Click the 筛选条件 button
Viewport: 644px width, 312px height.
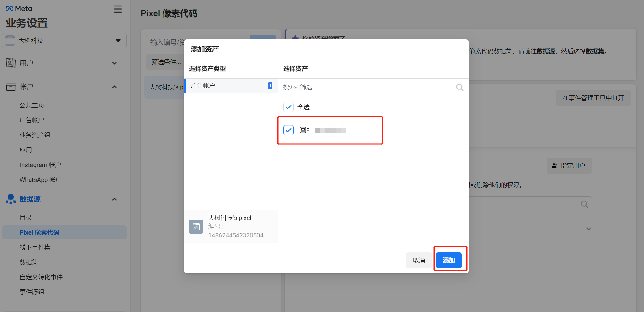pyautogui.click(x=166, y=62)
